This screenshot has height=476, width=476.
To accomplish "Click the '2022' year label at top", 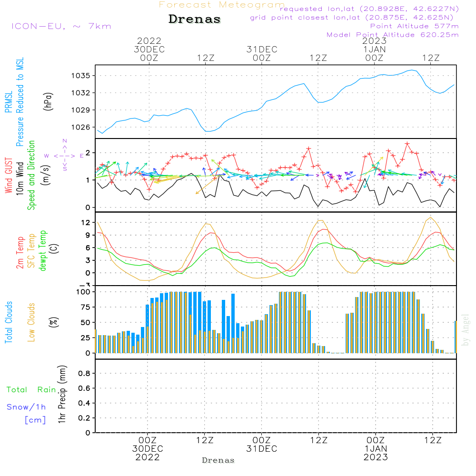I will 149,40.
